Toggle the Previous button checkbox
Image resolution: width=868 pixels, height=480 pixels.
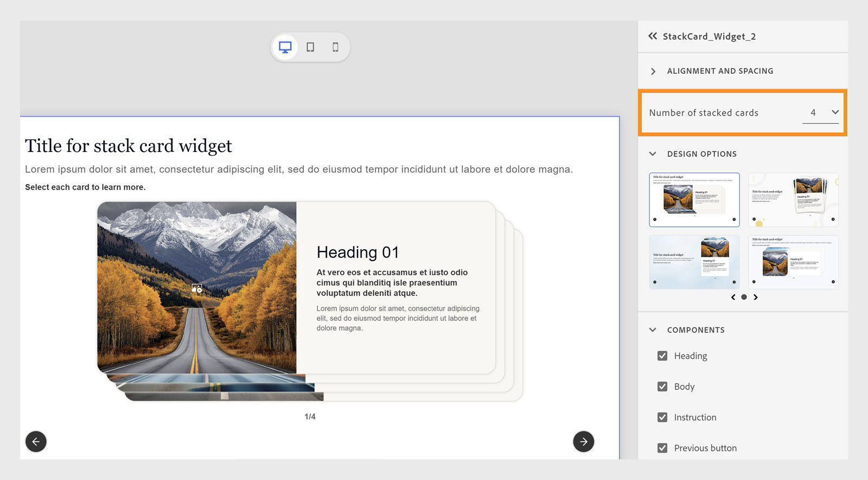coord(662,448)
